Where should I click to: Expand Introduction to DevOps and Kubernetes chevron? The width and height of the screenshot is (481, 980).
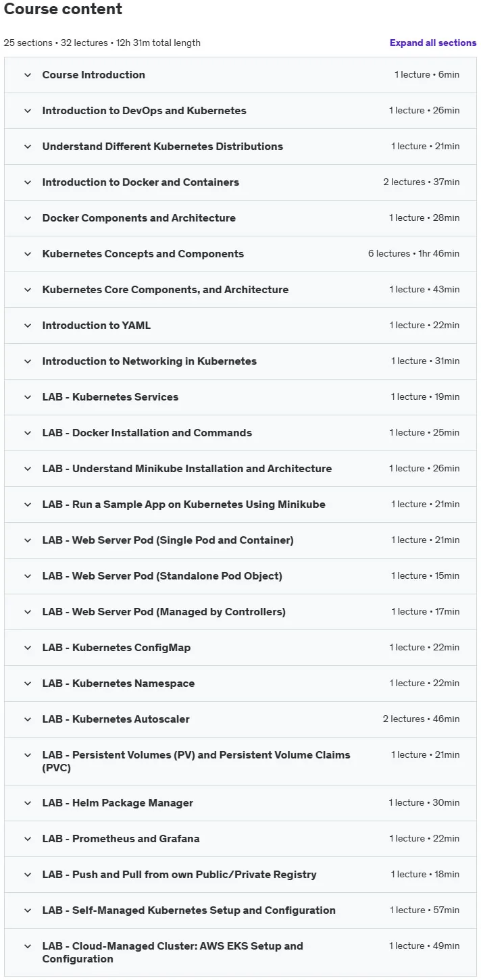coord(28,111)
